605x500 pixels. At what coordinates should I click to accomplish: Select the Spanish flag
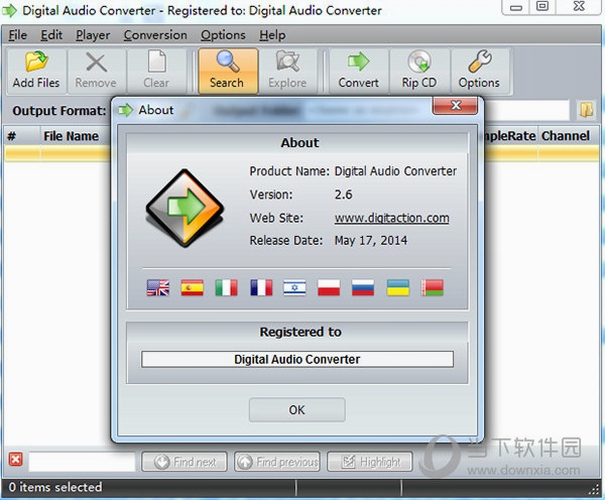point(192,288)
